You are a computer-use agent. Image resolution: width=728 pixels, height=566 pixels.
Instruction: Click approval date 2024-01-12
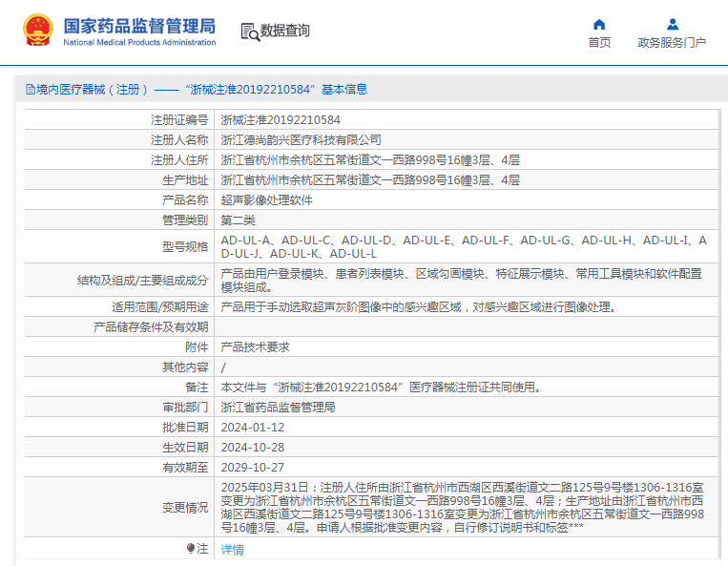(x=252, y=428)
